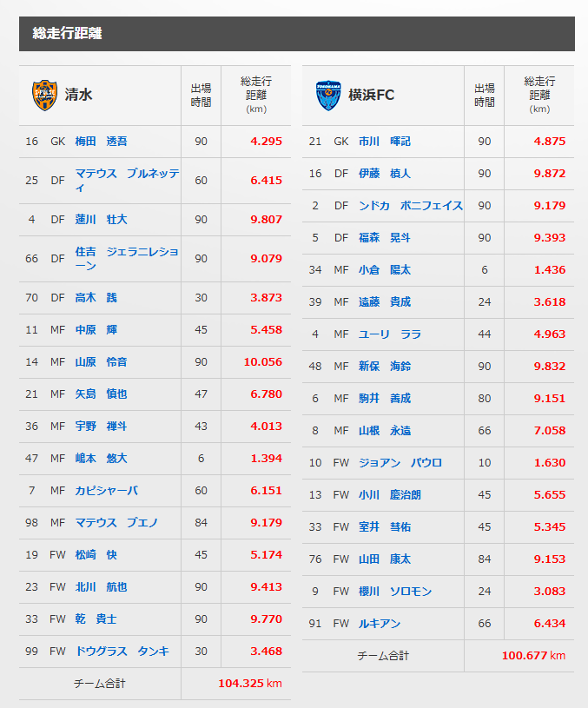The height and width of the screenshot is (708, 588).
Task: Select player ジョアン パウロ
Action: 400,462
